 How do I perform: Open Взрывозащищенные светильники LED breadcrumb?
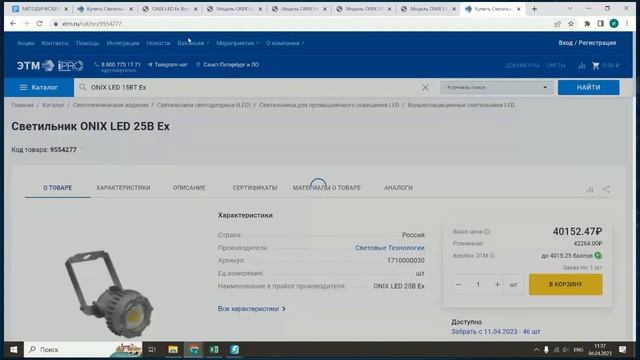pos(461,105)
